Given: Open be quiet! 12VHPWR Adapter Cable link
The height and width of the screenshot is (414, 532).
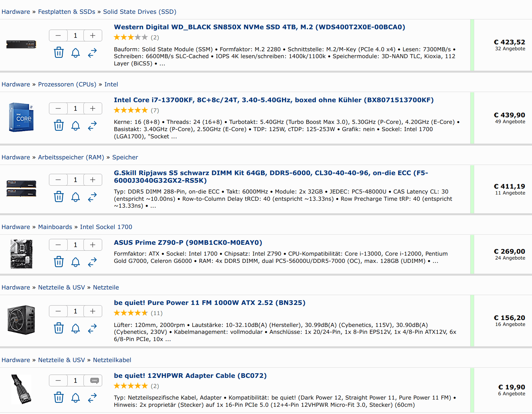Looking at the screenshot, I should [x=190, y=376].
